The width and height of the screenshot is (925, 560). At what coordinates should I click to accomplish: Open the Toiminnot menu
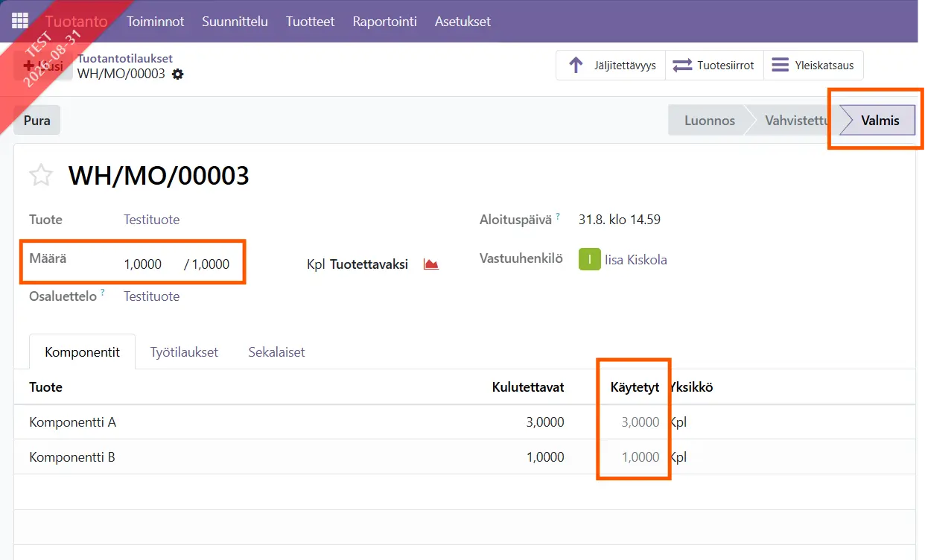coord(156,22)
